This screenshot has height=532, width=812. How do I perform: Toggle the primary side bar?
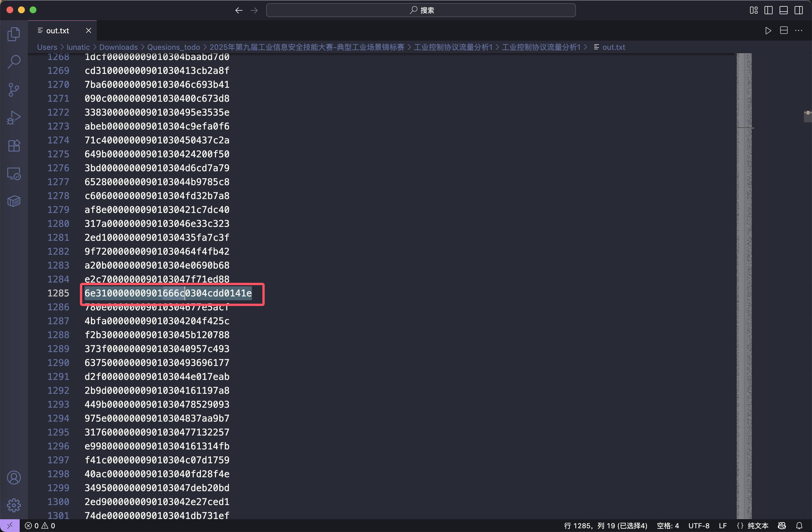tap(769, 10)
